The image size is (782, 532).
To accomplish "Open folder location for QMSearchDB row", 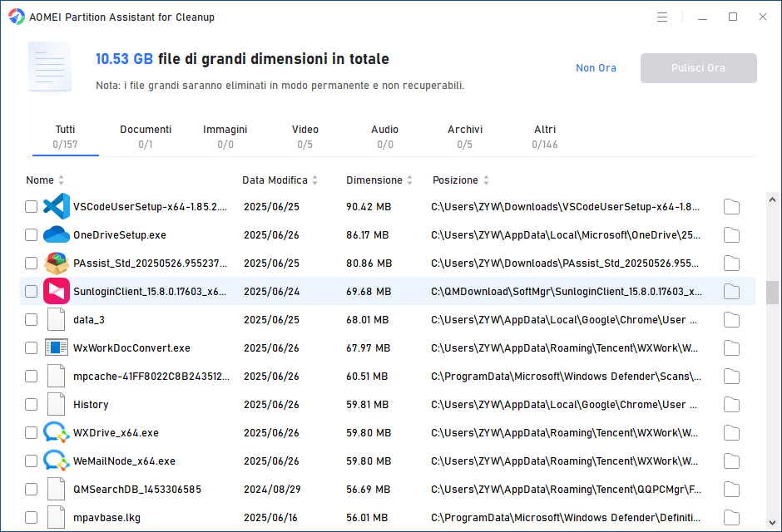I will pos(731,489).
